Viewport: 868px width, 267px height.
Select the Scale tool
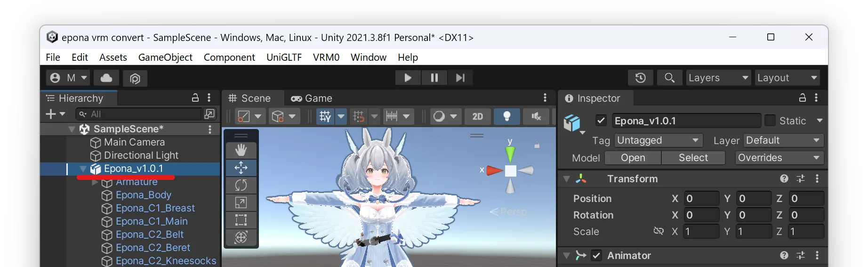tap(241, 202)
